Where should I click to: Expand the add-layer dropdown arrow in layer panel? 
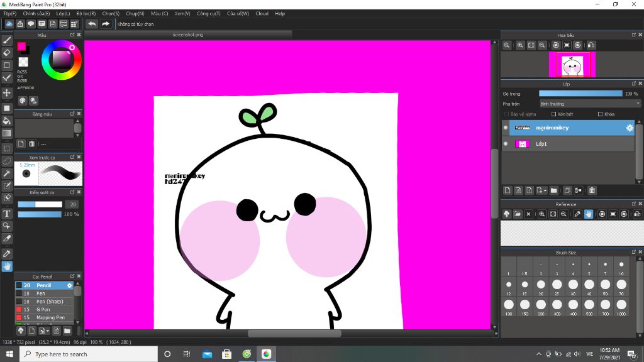tap(545, 190)
